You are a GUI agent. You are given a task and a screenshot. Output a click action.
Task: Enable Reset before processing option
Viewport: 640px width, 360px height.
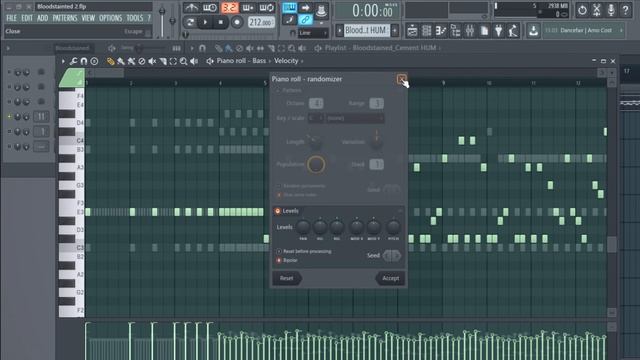coord(279,251)
